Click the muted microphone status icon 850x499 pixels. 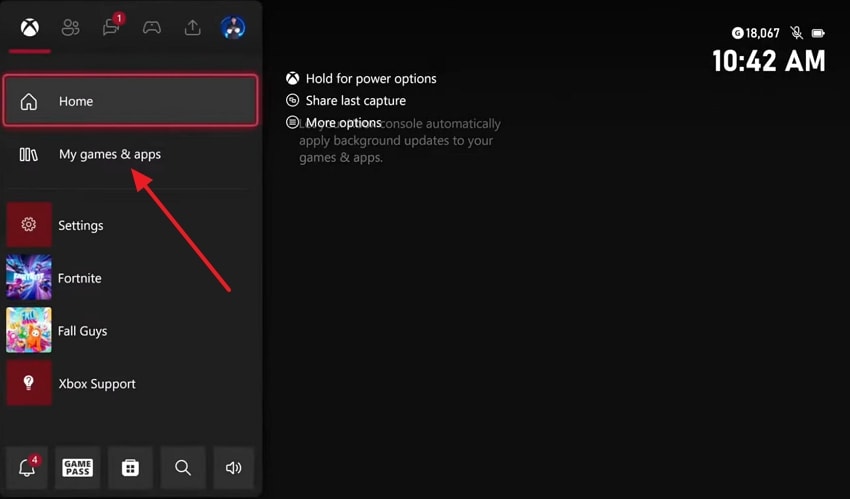[x=796, y=33]
